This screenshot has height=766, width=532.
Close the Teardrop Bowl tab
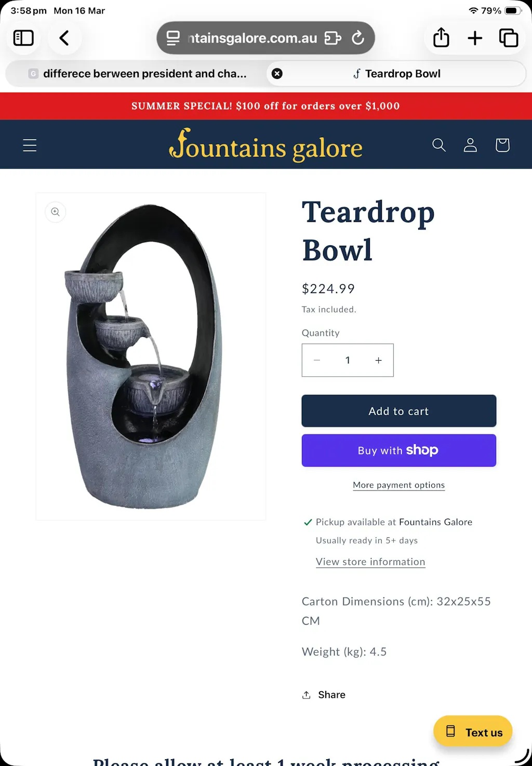277,74
